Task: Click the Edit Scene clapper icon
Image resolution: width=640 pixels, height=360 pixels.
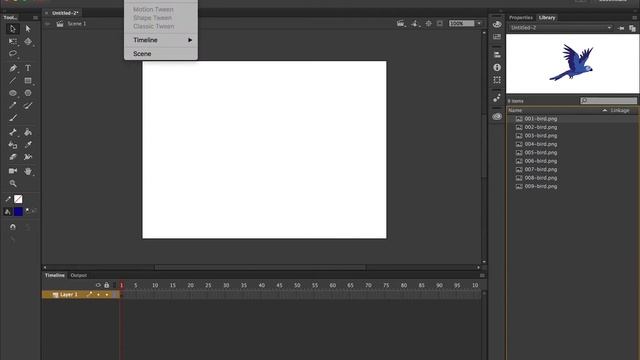Action: [401, 24]
